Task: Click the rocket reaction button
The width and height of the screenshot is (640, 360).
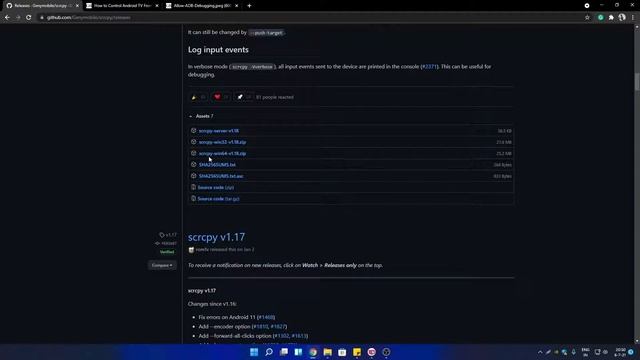Action: pyautogui.click(x=244, y=97)
